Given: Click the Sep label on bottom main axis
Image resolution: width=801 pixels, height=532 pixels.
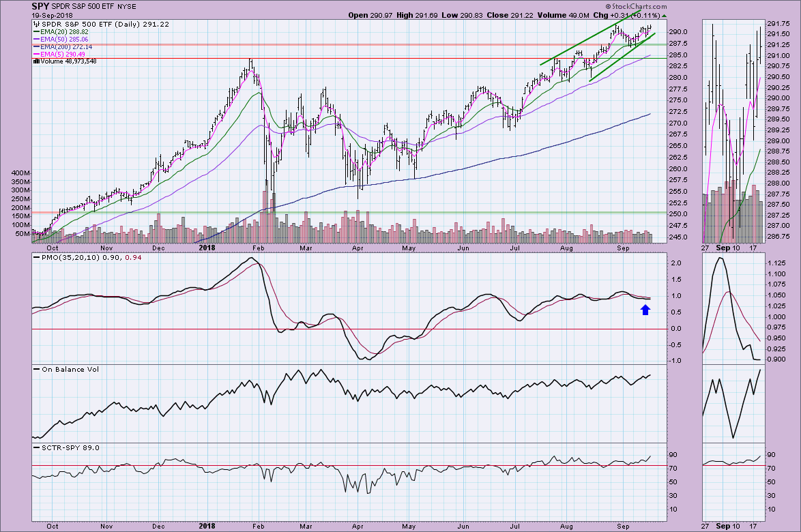Looking at the screenshot, I should coord(623,526).
